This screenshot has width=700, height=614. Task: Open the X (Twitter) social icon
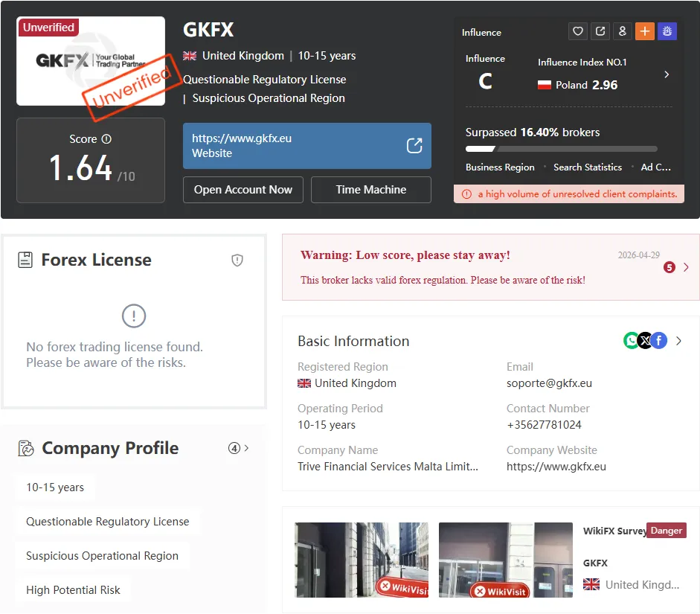pyautogui.click(x=645, y=341)
